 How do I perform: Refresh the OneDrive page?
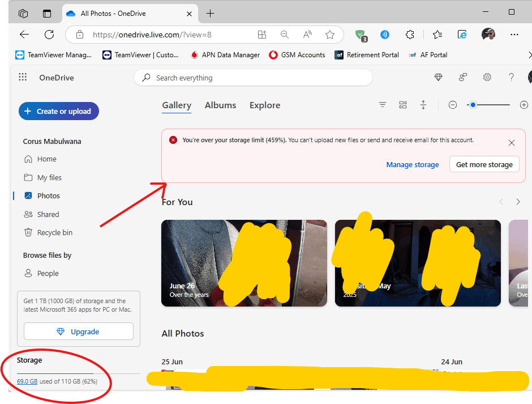pyautogui.click(x=49, y=35)
